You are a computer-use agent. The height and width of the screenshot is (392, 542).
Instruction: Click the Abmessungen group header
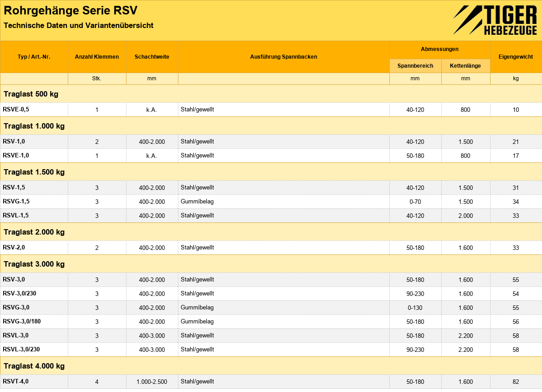click(440, 49)
